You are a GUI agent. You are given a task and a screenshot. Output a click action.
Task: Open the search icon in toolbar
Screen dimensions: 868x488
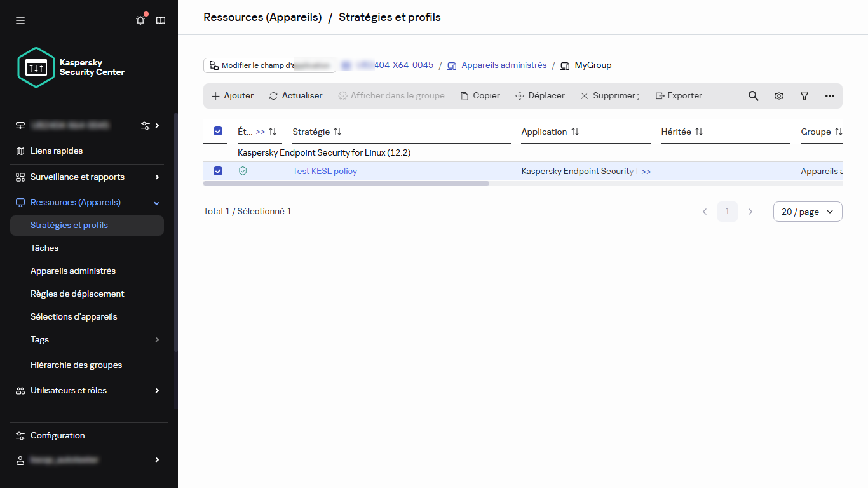pos(753,96)
